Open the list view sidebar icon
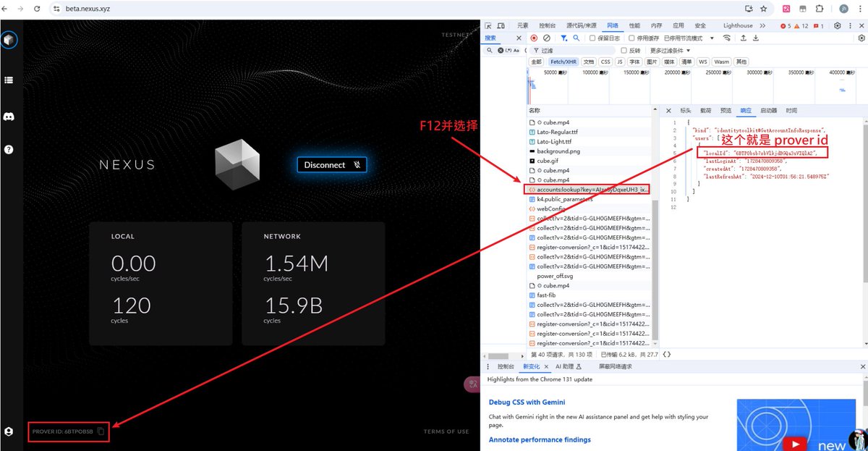Screen dimensions: 868x451 tap(9, 80)
